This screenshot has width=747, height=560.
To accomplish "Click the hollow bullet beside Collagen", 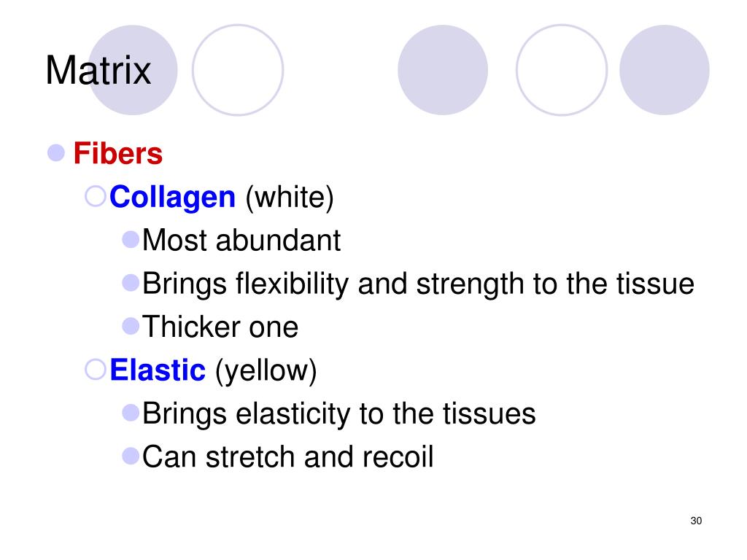I will (x=96, y=196).
